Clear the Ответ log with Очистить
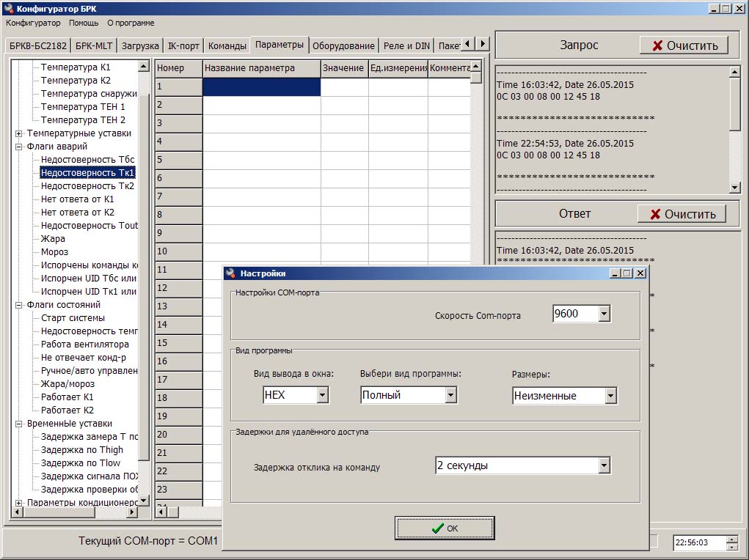The height and width of the screenshot is (560, 749). [682, 214]
